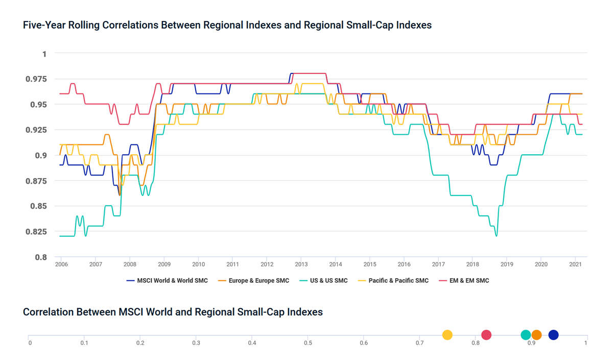This screenshot has height=364, width=613.
Task: Select the red dot on the correlation axis
Action: pos(486,335)
